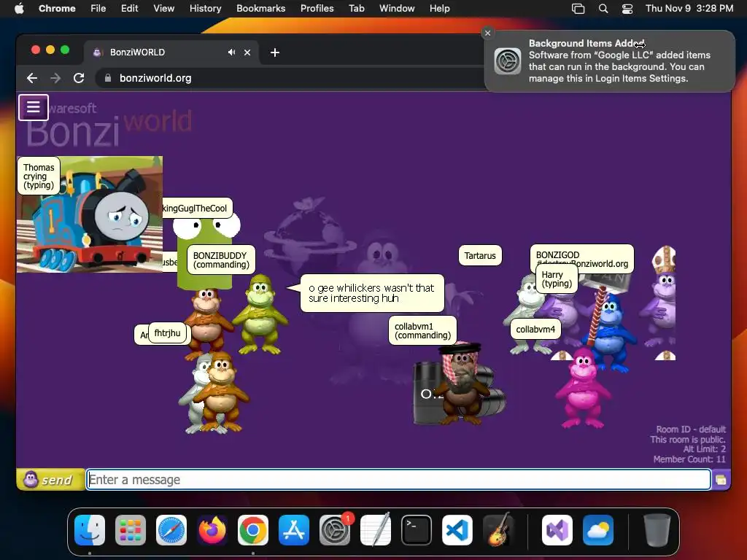747x560 pixels.
Task: Click the green Bonzi character
Action: (x=260, y=314)
